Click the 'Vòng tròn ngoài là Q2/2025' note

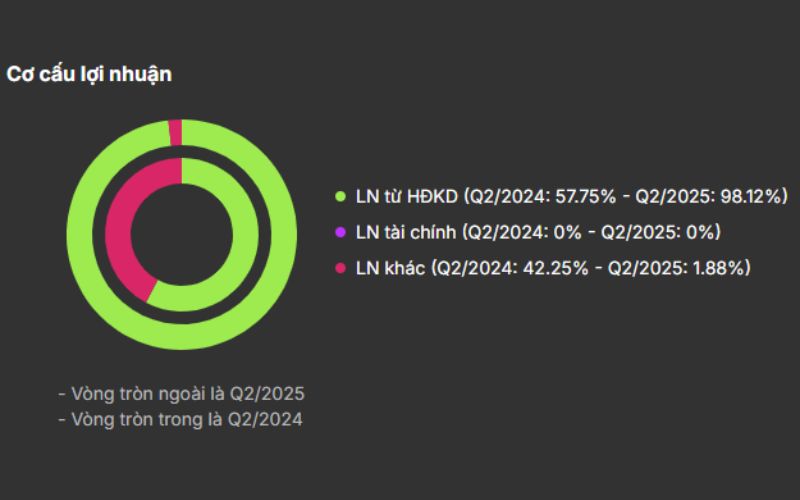(181, 393)
